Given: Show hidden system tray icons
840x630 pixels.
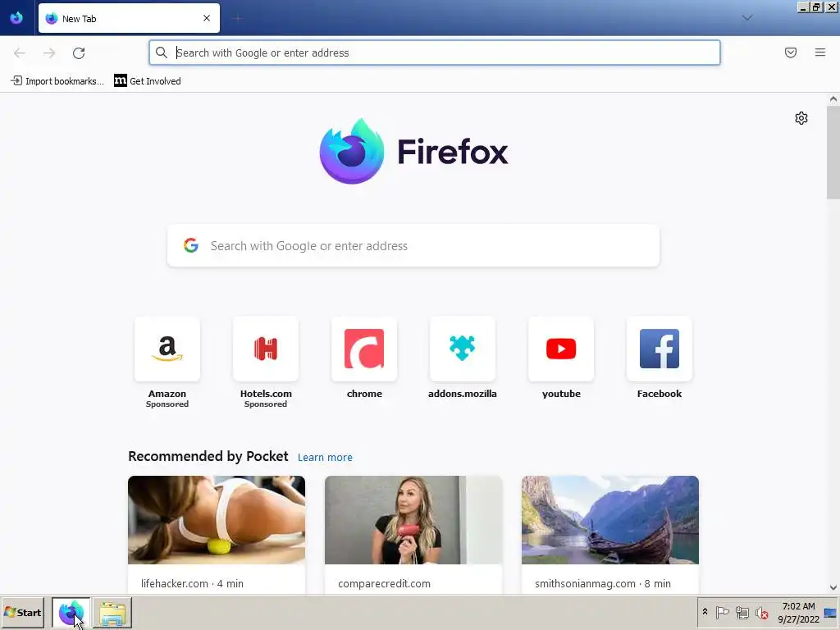Looking at the screenshot, I should [705, 612].
